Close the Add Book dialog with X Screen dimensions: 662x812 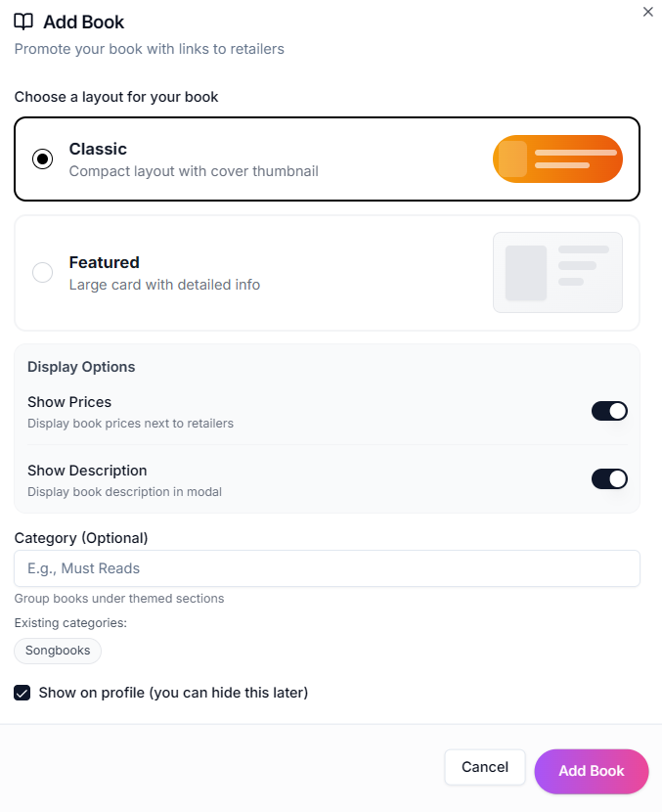[647, 12]
